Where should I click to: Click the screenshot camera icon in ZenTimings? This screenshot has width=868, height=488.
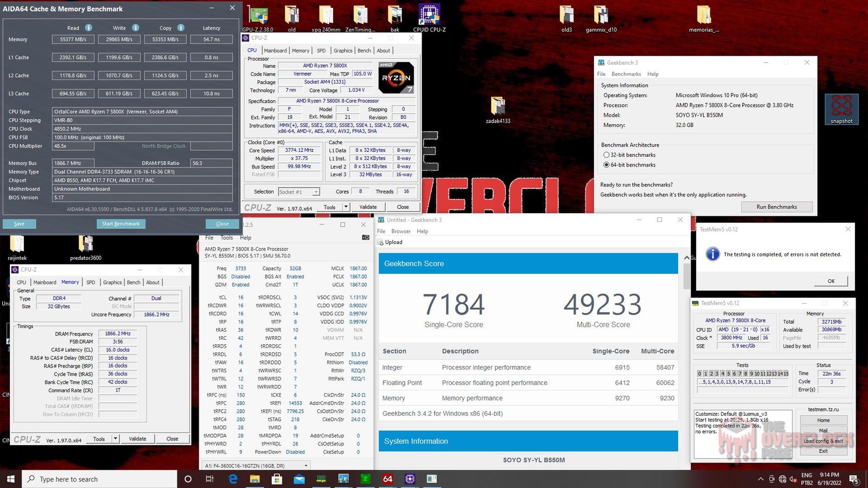coord(366,237)
